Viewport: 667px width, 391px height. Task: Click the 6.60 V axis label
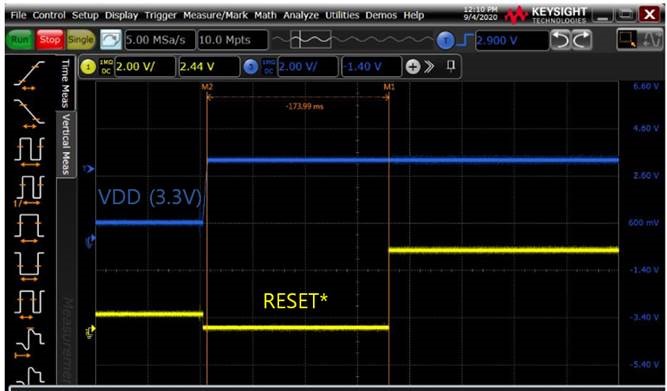point(646,86)
